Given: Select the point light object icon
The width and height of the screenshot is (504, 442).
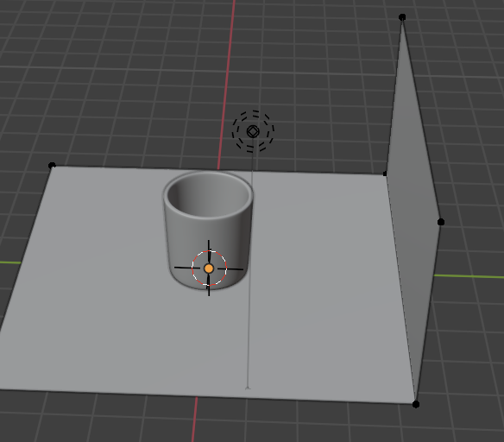Looking at the screenshot, I should tap(253, 131).
